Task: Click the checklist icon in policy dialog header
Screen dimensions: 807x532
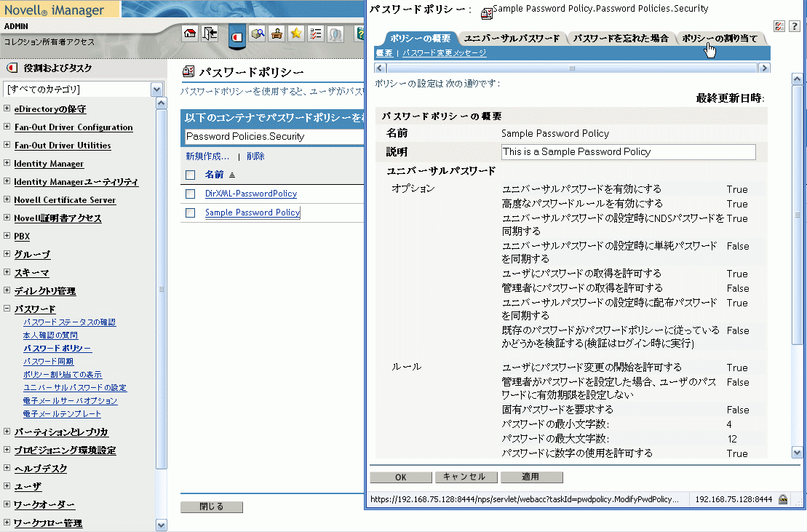Action: coord(779,26)
